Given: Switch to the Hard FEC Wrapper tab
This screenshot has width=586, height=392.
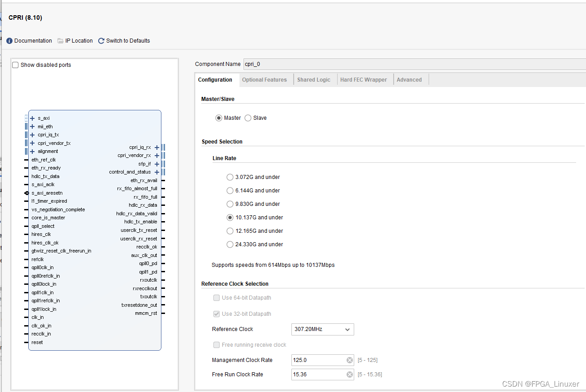Looking at the screenshot, I should (x=364, y=80).
